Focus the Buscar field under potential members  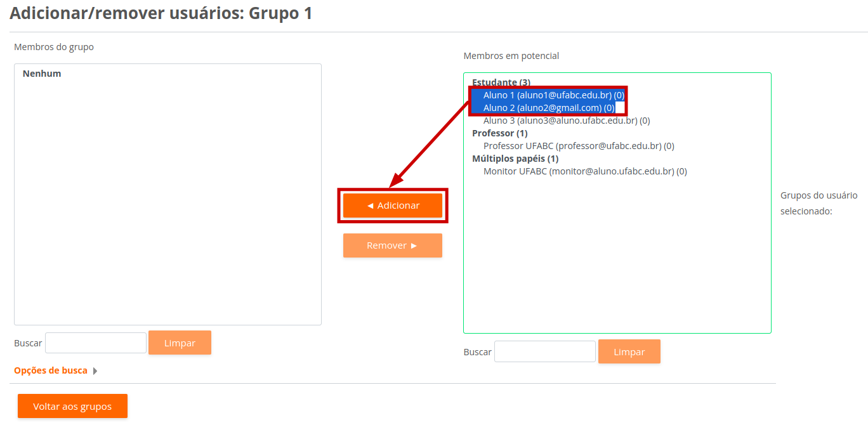click(544, 351)
